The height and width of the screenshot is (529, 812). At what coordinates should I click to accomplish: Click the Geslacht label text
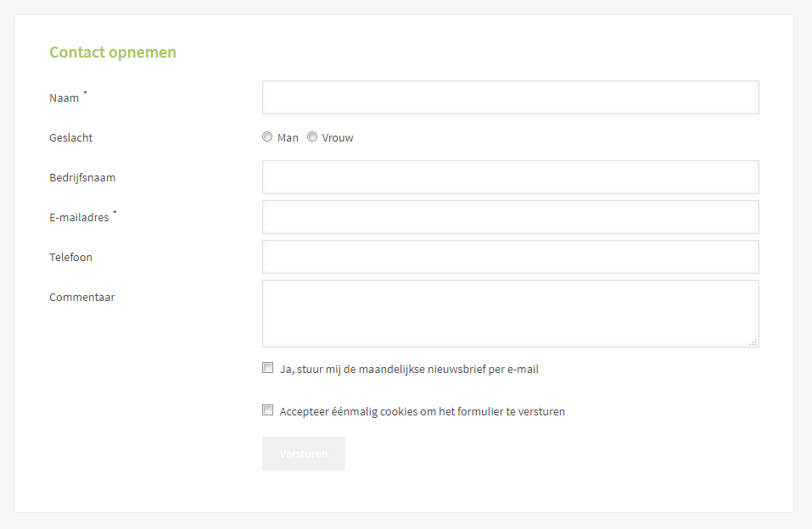coord(71,137)
